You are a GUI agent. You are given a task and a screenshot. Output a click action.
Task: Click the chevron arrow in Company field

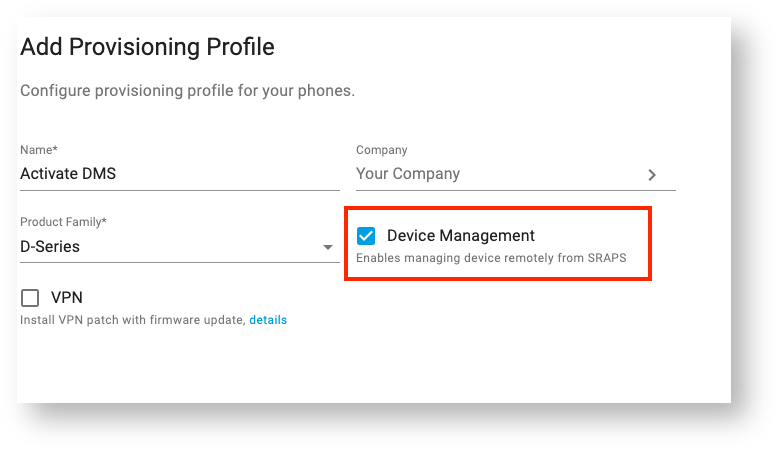coord(652,174)
